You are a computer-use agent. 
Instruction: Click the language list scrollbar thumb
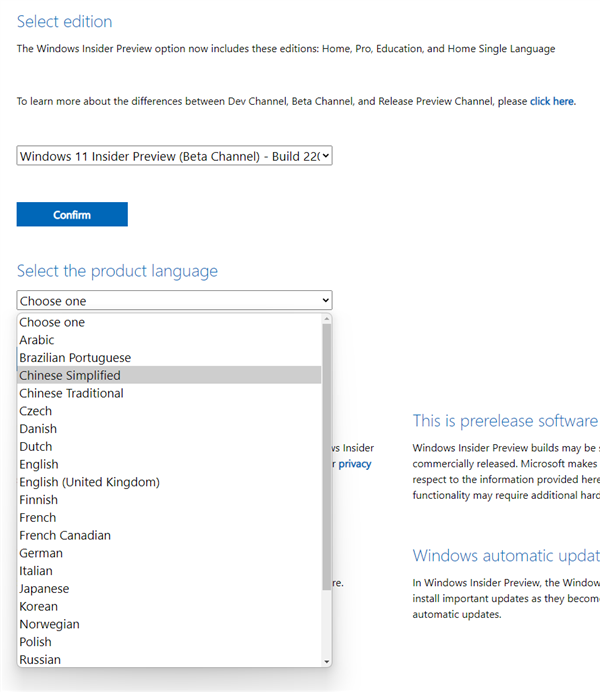[x=327, y=450]
